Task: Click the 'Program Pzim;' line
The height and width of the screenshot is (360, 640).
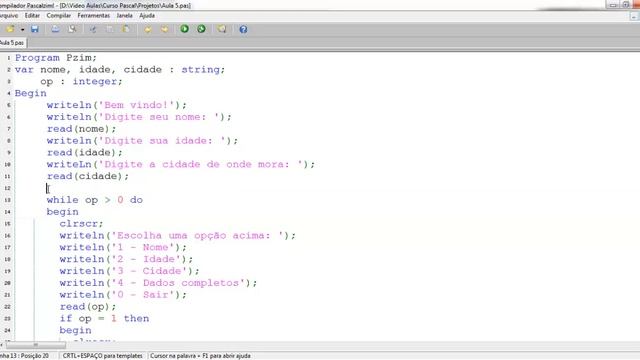Action: 56,58
